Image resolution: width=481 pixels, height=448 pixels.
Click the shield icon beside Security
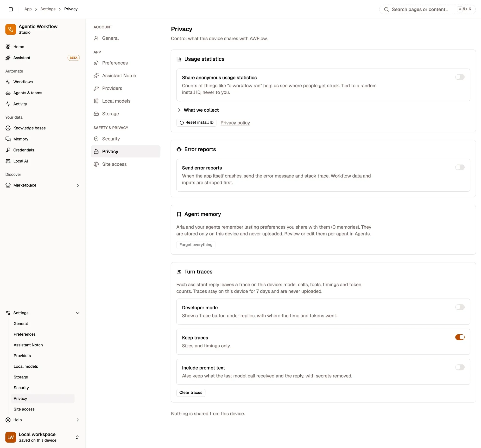[x=96, y=139]
